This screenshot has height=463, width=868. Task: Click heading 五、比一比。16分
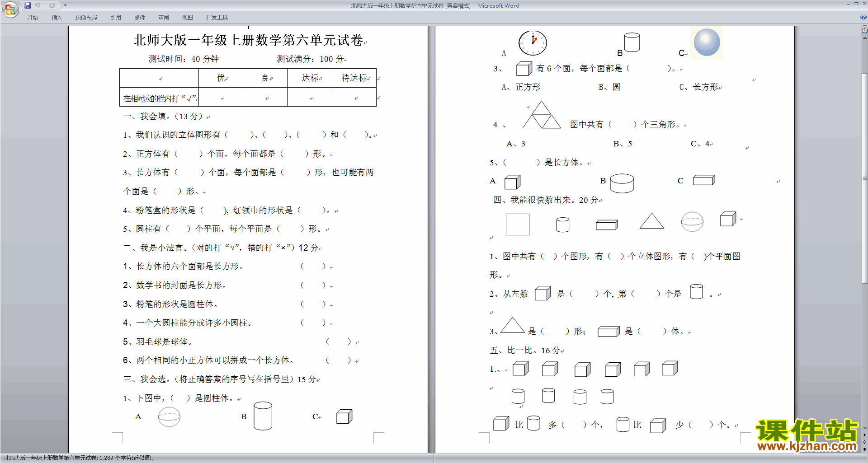click(525, 351)
